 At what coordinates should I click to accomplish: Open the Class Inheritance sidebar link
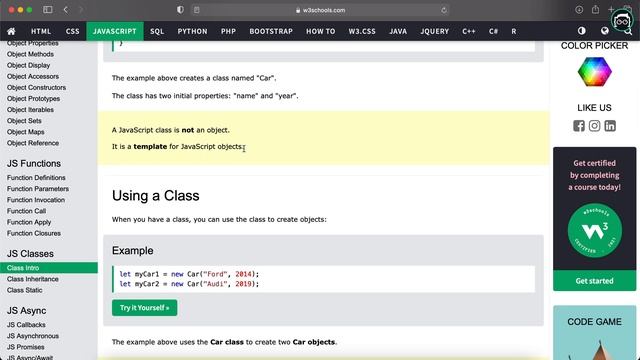coord(33,279)
